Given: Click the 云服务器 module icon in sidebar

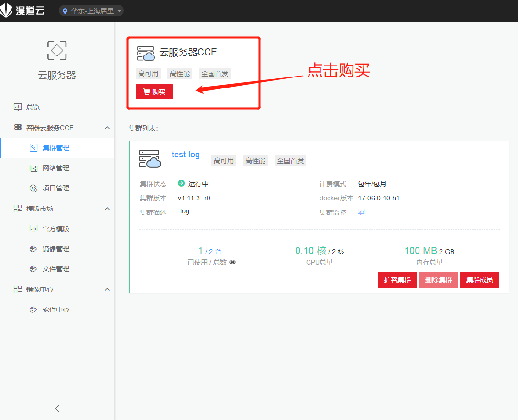Looking at the screenshot, I should point(57,51).
